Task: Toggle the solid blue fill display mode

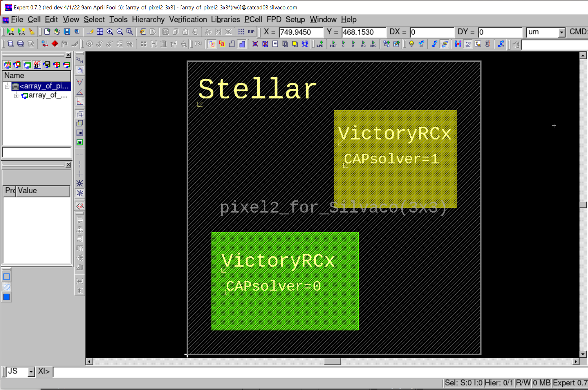Action: (x=7, y=297)
